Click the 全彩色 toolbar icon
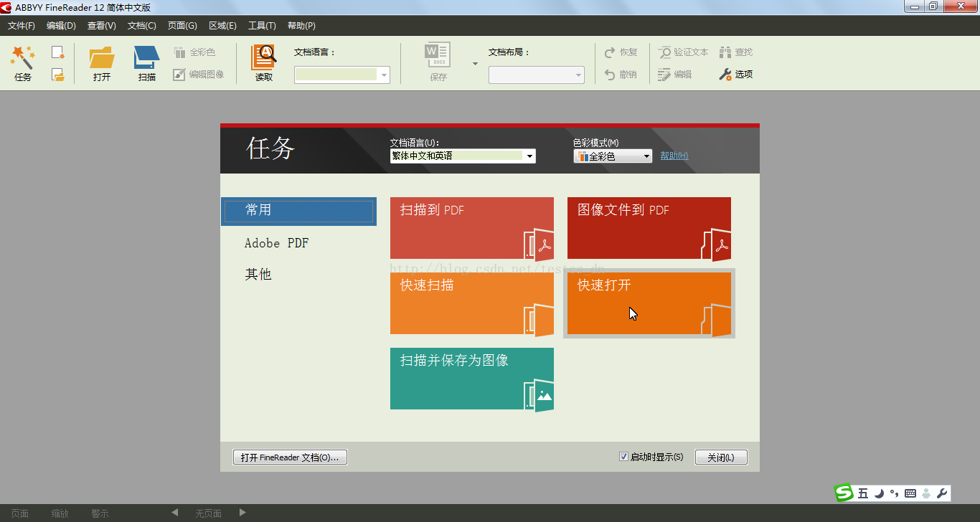980x522 pixels. (x=179, y=52)
